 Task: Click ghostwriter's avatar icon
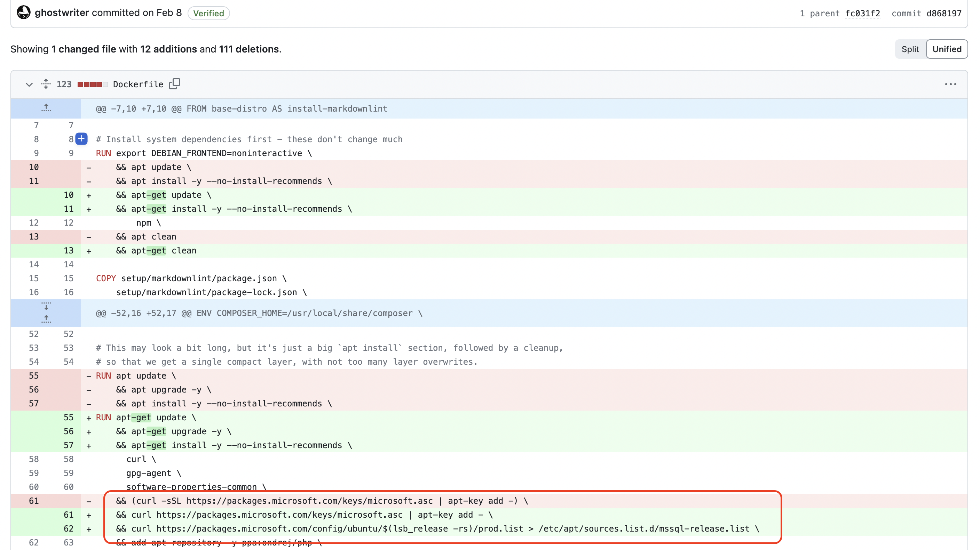coord(24,13)
